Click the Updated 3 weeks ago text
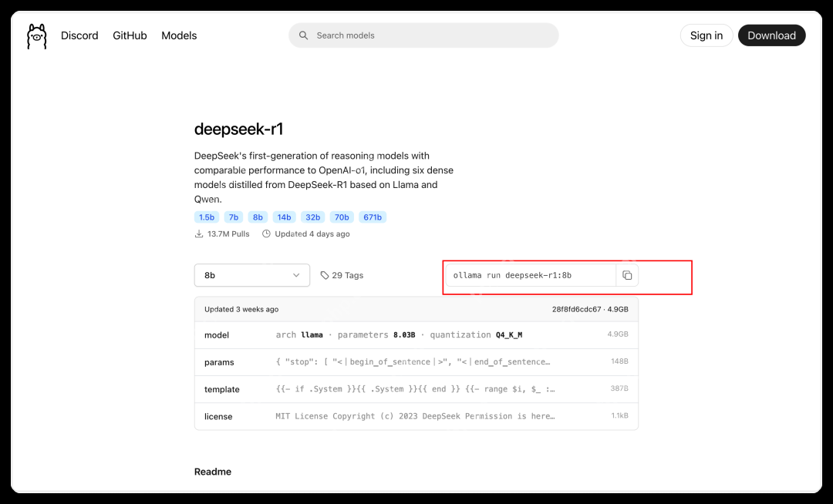The height and width of the screenshot is (504, 833). click(x=241, y=309)
